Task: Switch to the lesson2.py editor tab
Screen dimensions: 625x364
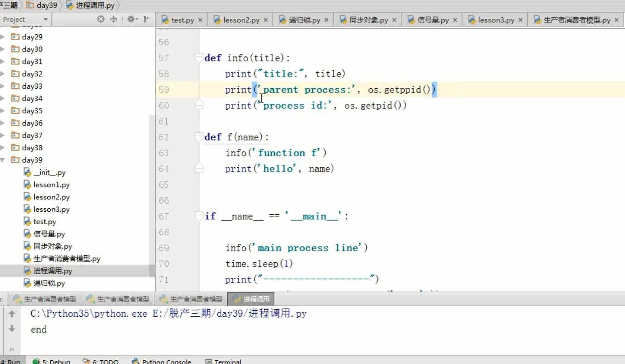Action: point(241,20)
